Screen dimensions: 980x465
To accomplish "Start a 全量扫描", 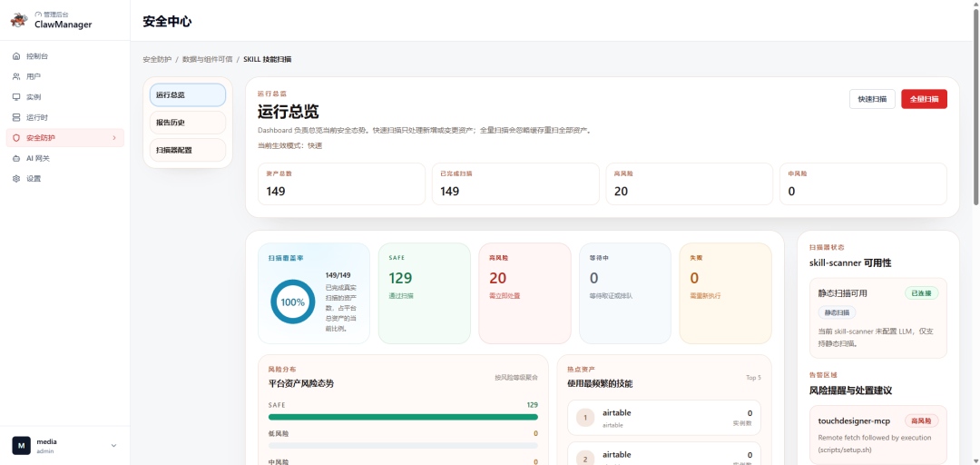I will click(924, 99).
